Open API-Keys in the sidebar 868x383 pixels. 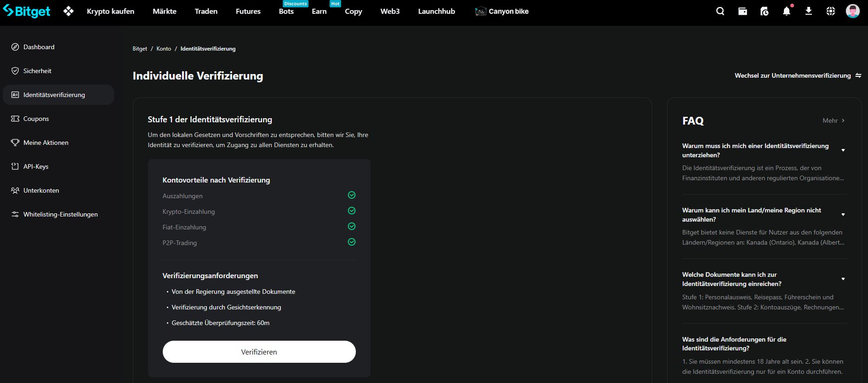click(x=36, y=166)
